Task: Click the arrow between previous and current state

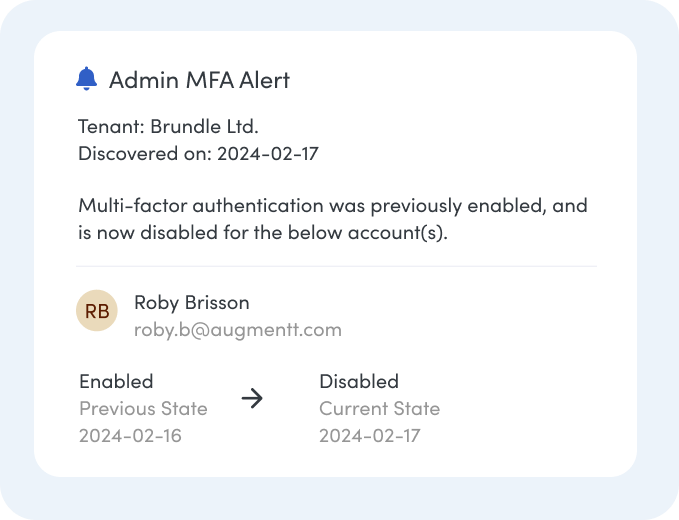Action: click(x=252, y=398)
